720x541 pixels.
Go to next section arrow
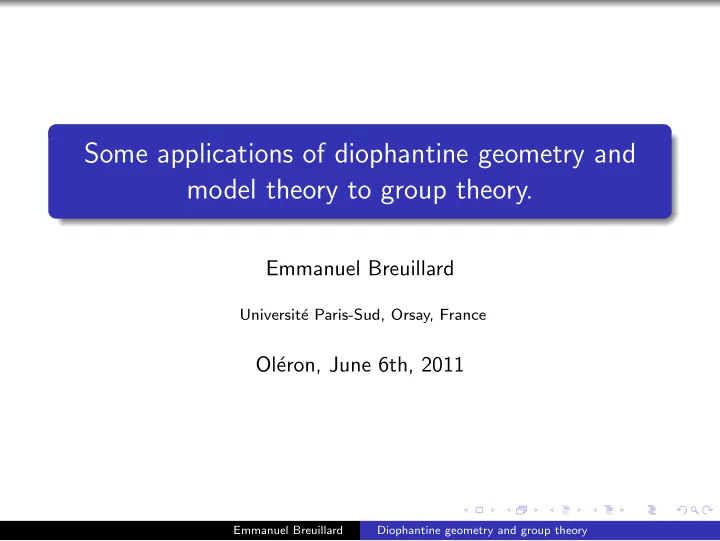[x=622, y=510]
